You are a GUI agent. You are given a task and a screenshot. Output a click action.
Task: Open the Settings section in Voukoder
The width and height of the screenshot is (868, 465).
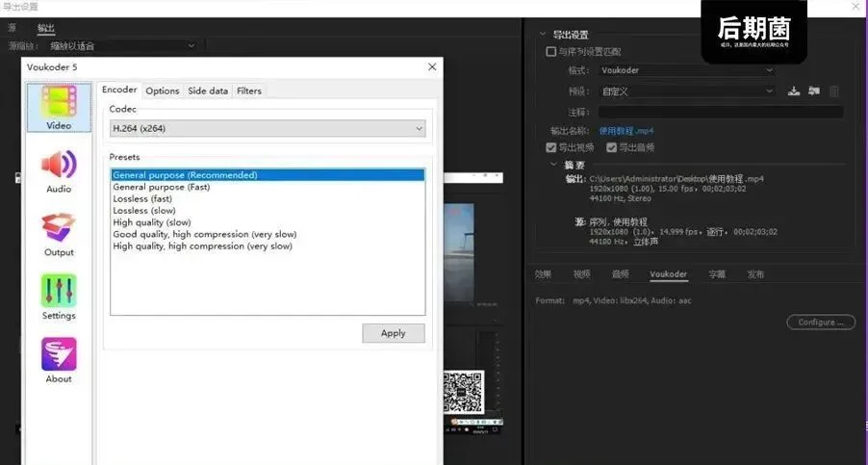pos(59,297)
